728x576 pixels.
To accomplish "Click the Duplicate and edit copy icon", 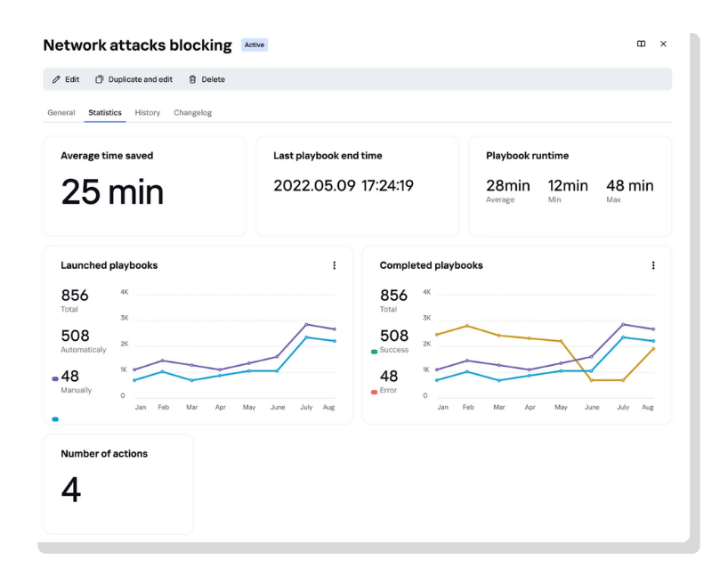I will [x=100, y=79].
